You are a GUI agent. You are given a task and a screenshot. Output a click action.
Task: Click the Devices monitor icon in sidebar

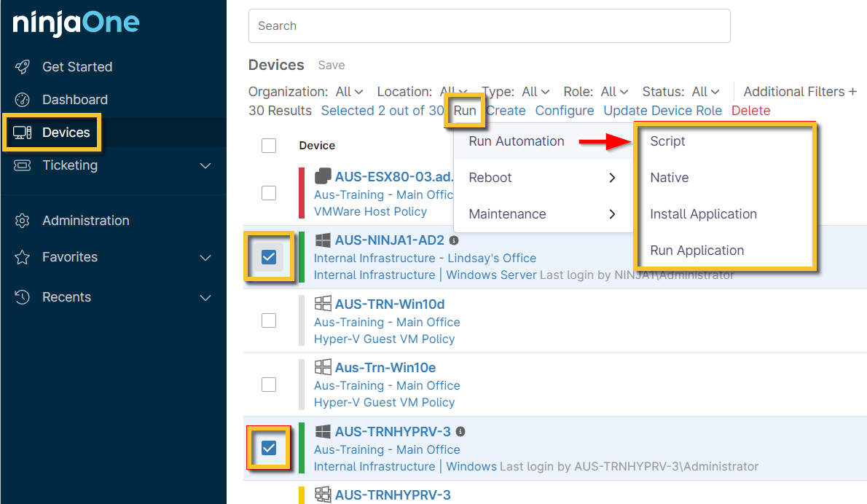[x=23, y=133]
